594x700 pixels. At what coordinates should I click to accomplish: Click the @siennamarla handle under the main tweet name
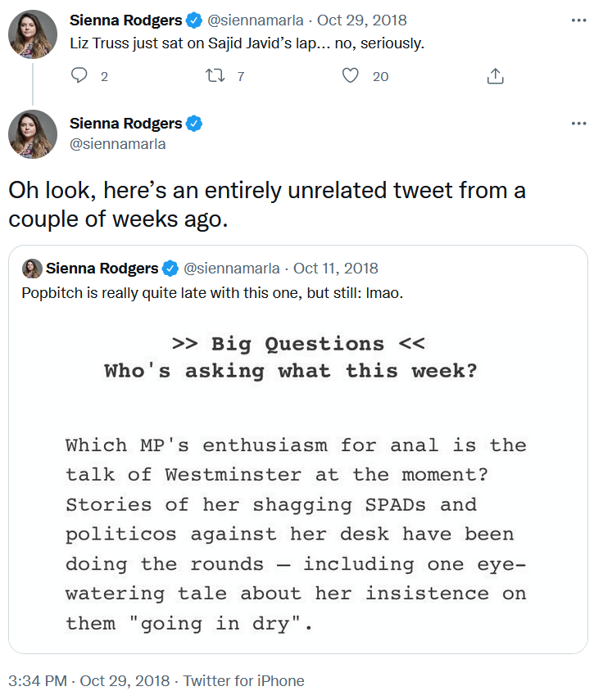[117, 144]
